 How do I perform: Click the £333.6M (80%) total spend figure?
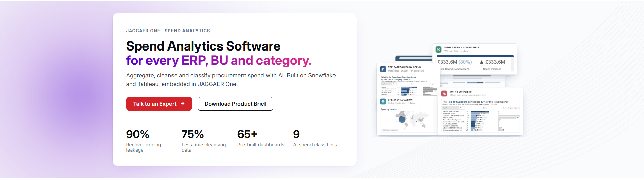click(455, 62)
